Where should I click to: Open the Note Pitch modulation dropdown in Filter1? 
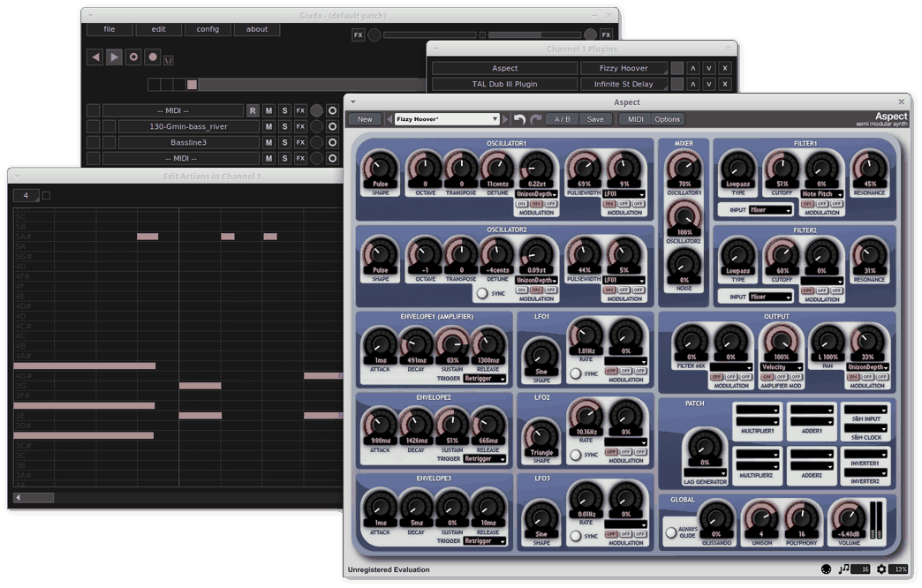pos(822,194)
